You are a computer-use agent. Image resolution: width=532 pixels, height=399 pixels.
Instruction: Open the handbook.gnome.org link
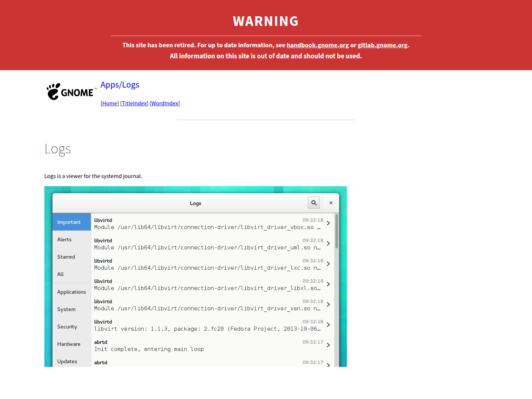[318, 45]
